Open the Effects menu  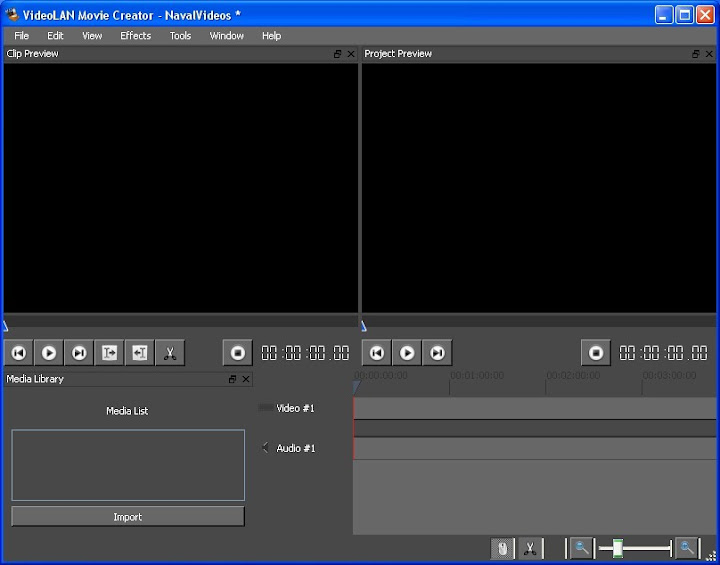click(x=135, y=36)
